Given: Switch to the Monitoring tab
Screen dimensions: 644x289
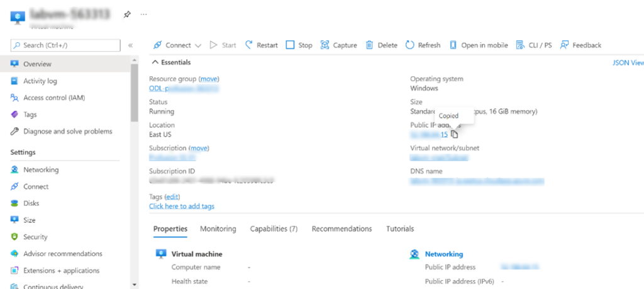Looking at the screenshot, I should click(x=218, y=229).
